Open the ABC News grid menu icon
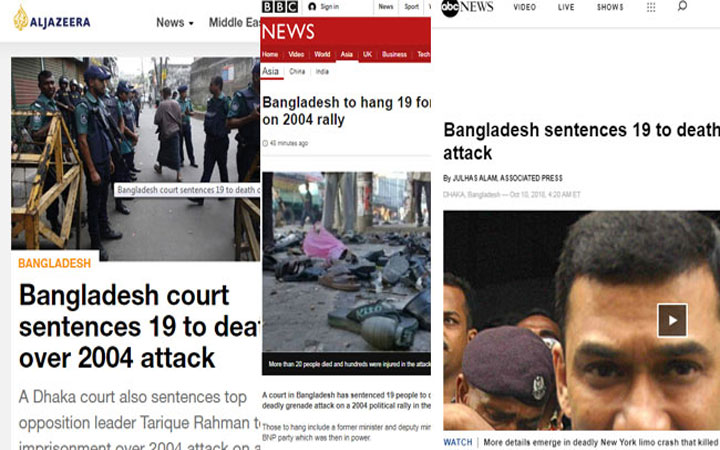The image size is (720, 450). pos(651,7)
